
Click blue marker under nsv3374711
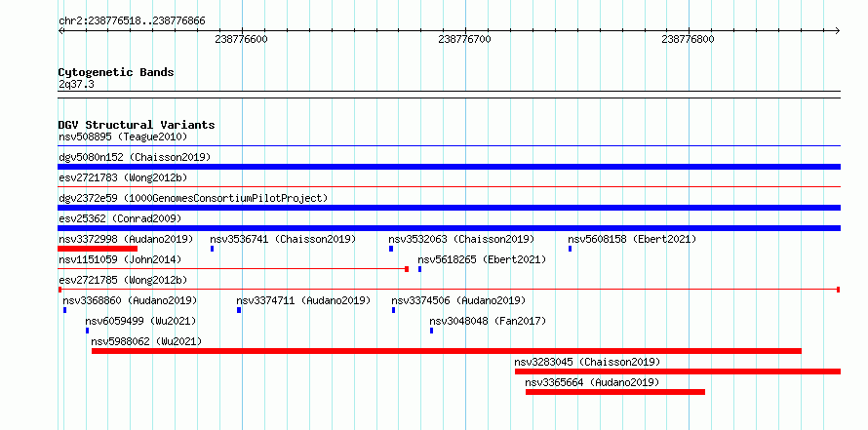[239, 310]
